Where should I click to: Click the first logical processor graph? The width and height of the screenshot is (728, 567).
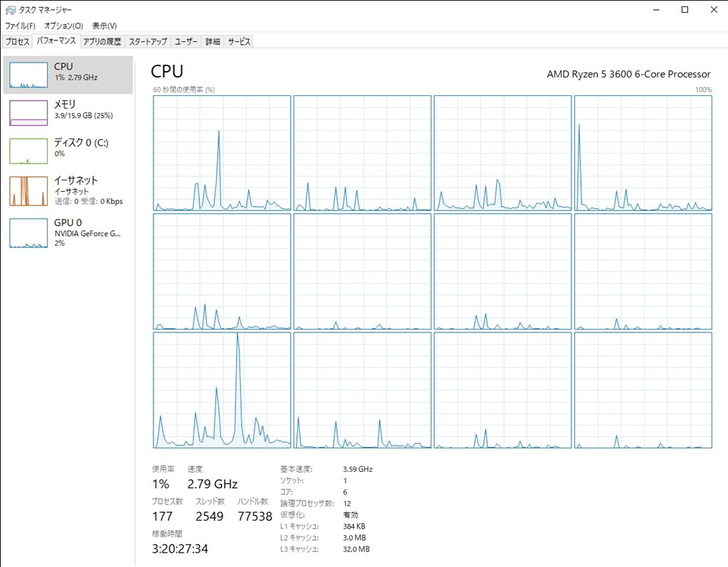click(222, 153)
